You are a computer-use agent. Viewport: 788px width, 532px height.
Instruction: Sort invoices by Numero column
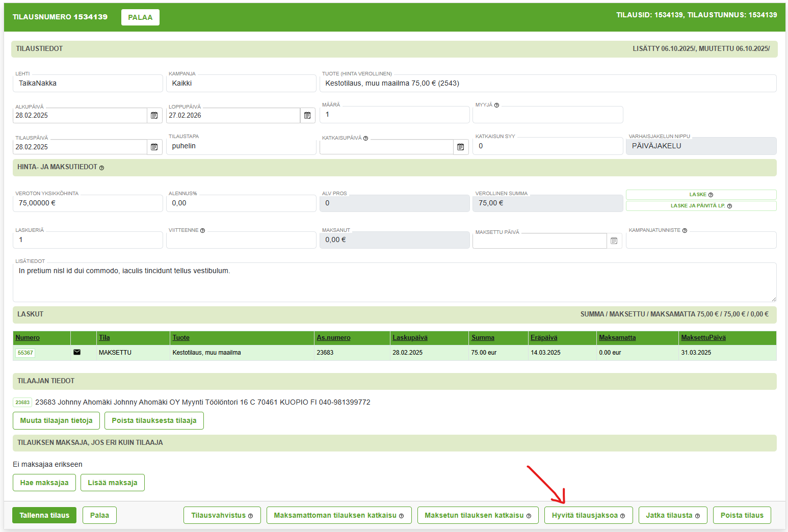coord(28,338)
